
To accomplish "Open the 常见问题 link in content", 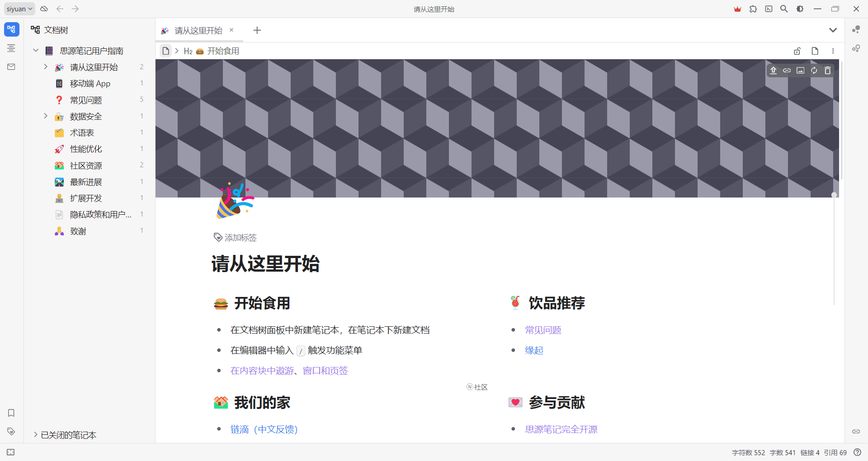I will tap(543, 330).
